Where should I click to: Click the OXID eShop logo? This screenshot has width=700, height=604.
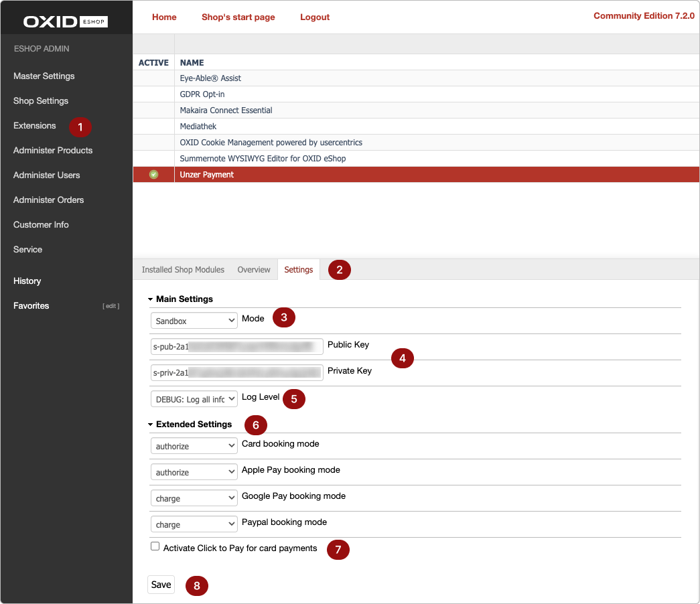pos(64,21)
